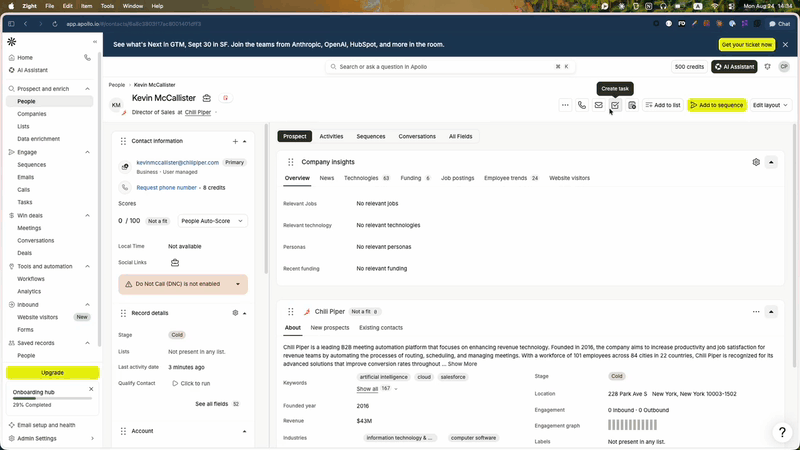Click the Upgrade button

(x=53, y=373)
